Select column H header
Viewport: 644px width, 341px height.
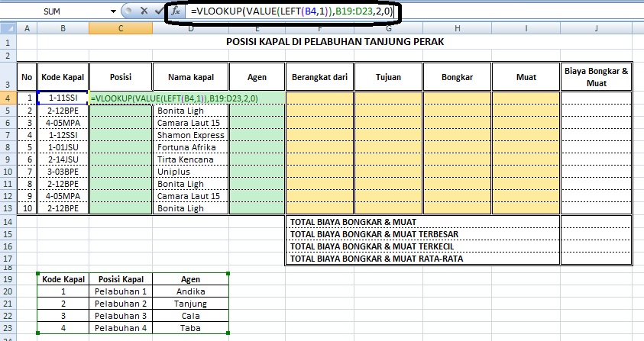click(457, 28)
